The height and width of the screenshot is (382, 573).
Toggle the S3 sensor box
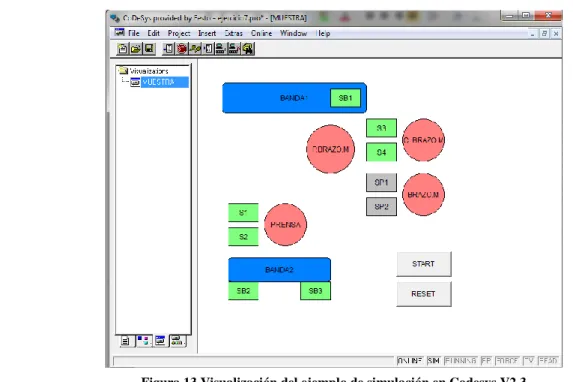tap(381, 128)
